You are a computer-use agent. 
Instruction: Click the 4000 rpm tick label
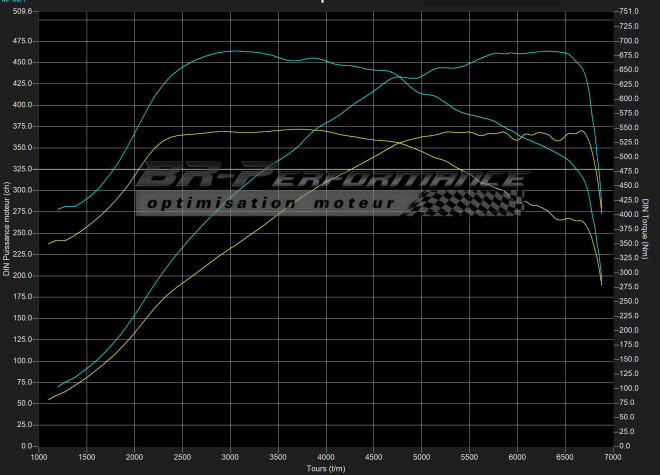[326, 456]
